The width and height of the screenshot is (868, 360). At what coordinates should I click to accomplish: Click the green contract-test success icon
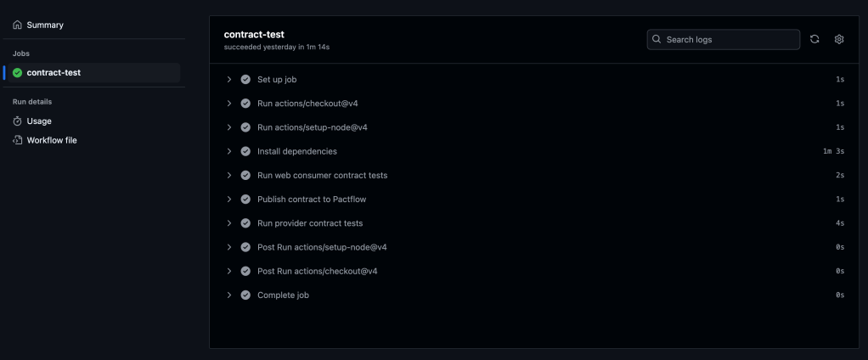(17, 73)
